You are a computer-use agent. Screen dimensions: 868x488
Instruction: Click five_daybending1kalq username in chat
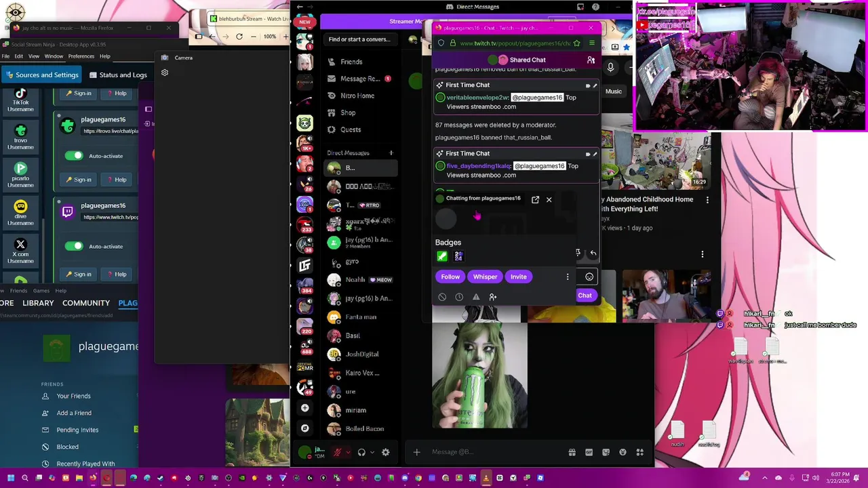(478, 166)
